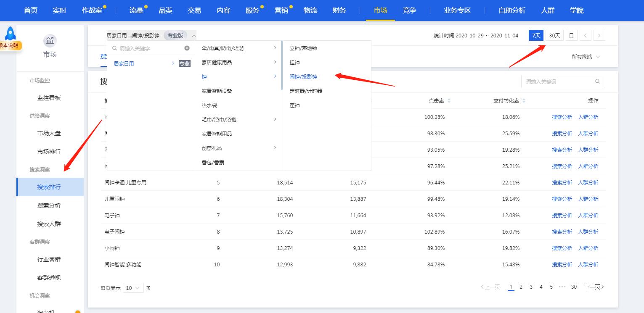Image resolution: width=644 pixels, height=313 pixels.
Task: Click the left arrow beside the 日 button
Action: click(585, 35)
